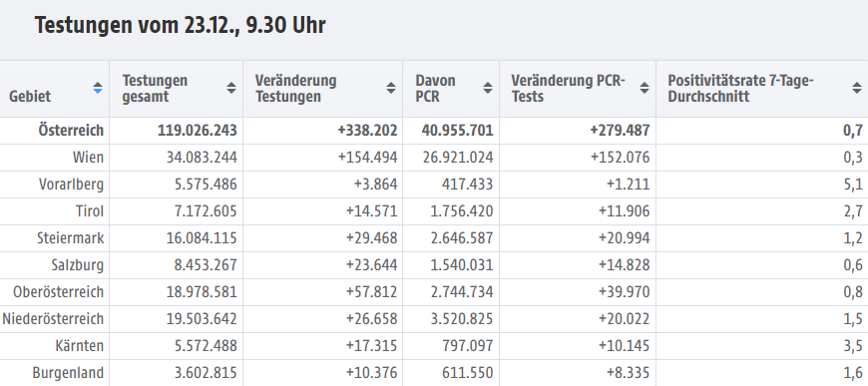Click Niederösterreich PCR count 3.520.825

462,319
